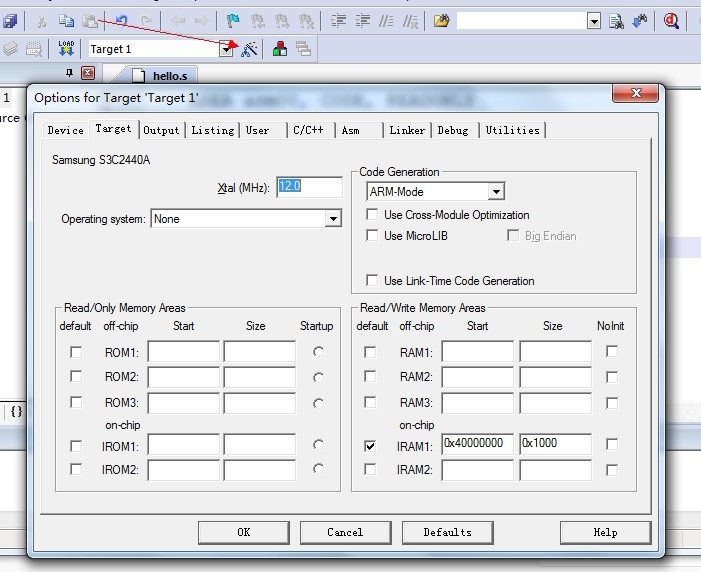Click the Uncomment selection icon
701x572 pixels.
click(x=410, y=21)
